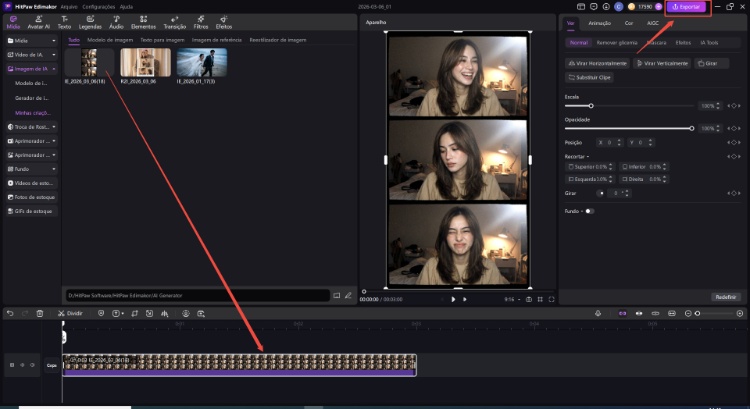750x409 pixels.
Task: Click the microphone voice-over icon on timeline toolbar
Action: [x=598, y=313]
